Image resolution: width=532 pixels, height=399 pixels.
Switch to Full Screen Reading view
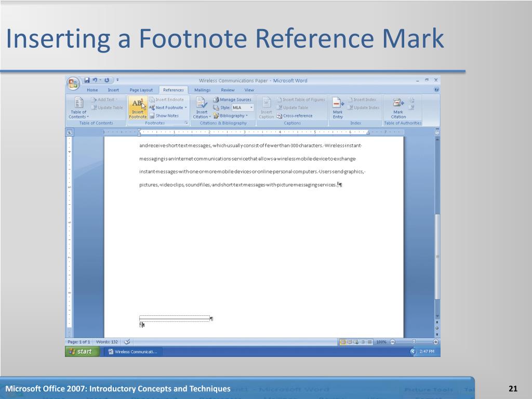click(x=350, y=342)
